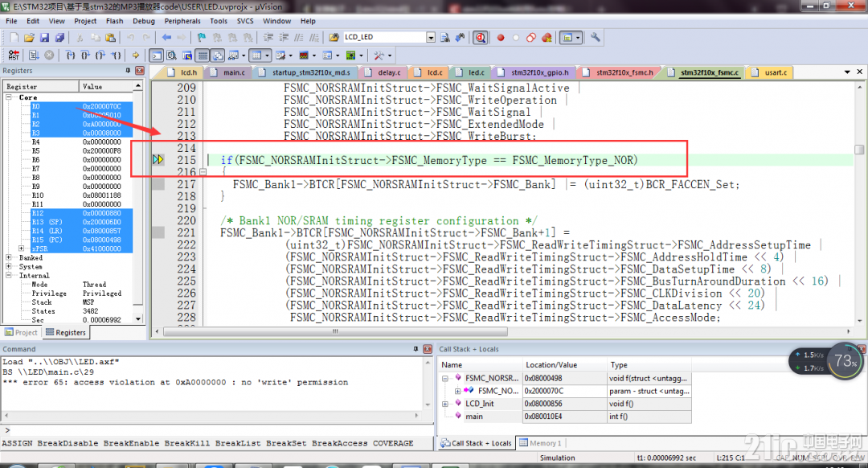Close the Registers panel
The width and height of the screenshot is (868, 468).
(x=140, y=70)
